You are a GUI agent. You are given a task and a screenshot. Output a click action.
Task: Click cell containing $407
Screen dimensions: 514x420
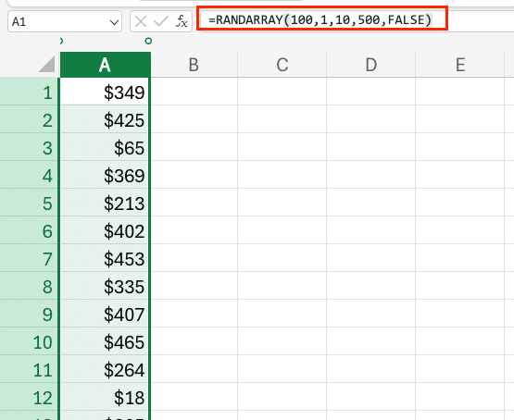pyautogui.click(x=105, y=314)
